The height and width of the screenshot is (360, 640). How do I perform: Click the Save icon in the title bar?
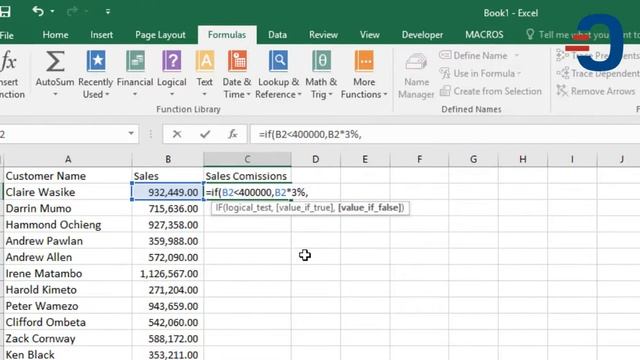point(5,11)
